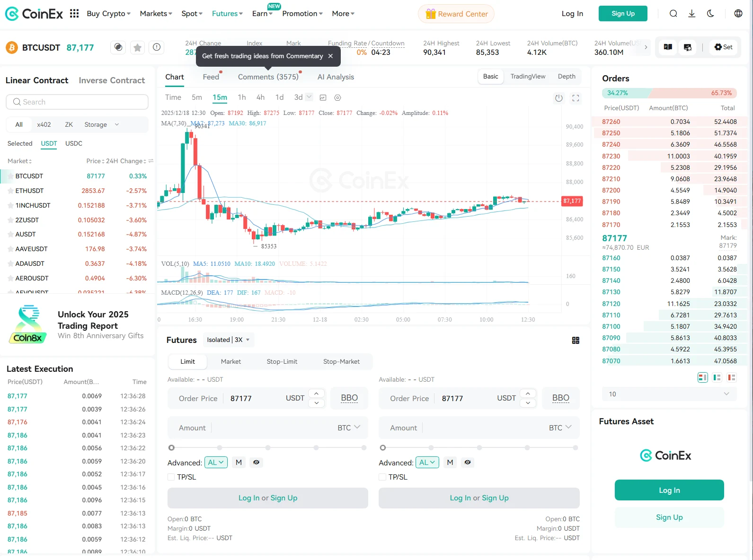The width and height of the screenshot is (753, 560).
Task: Toggle the eye hidden-order option in right form
Action: [468, 463]
